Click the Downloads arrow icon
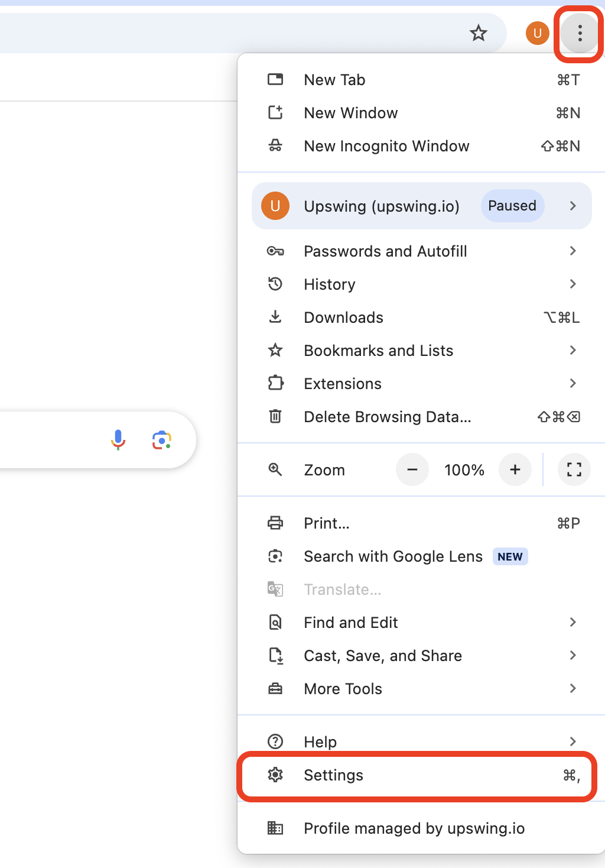The image size is (605, 868). pyautogui.click(x=275, y=317)
